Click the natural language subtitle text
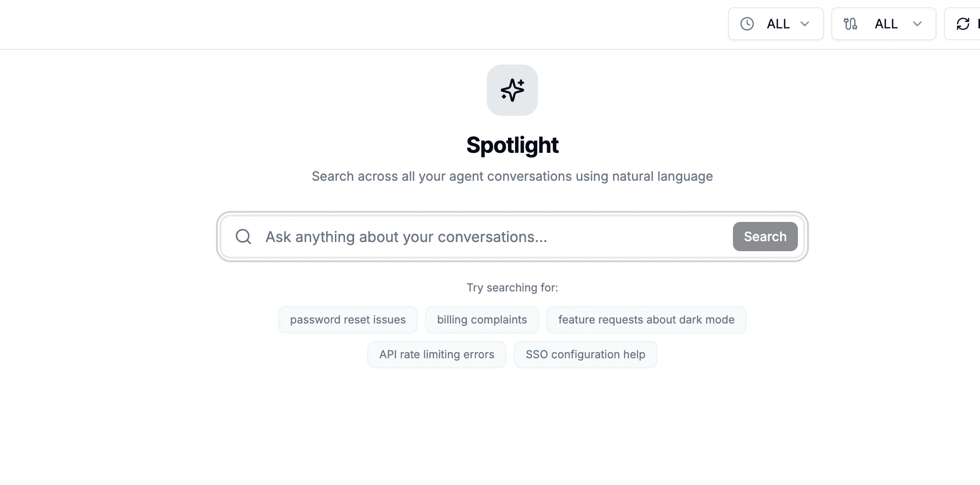The width and height of the screenshot is (980, 485). 512,176
